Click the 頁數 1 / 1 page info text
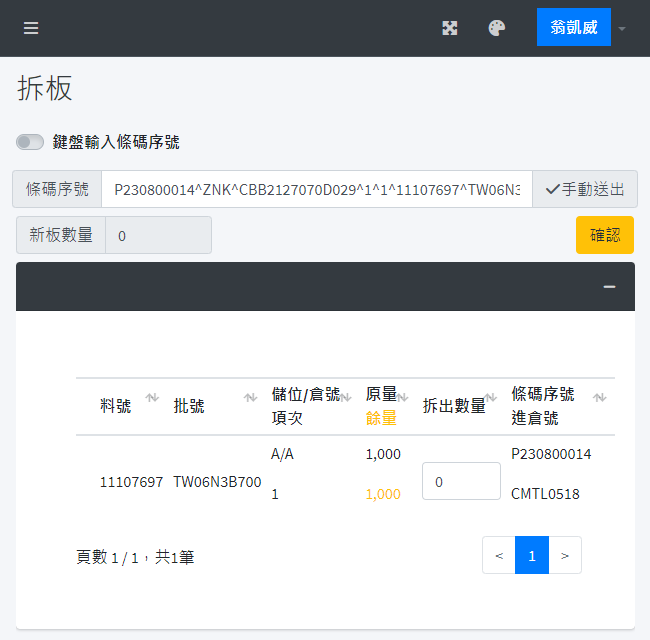 135,557
